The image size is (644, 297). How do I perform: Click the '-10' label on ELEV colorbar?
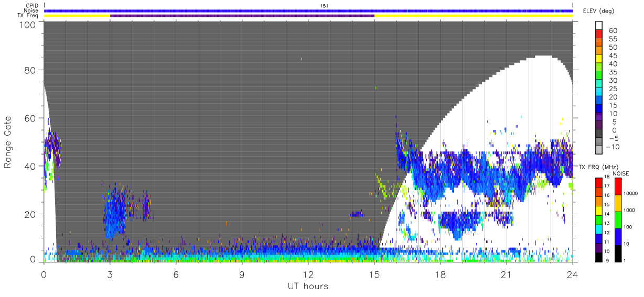tap(612, 147)
